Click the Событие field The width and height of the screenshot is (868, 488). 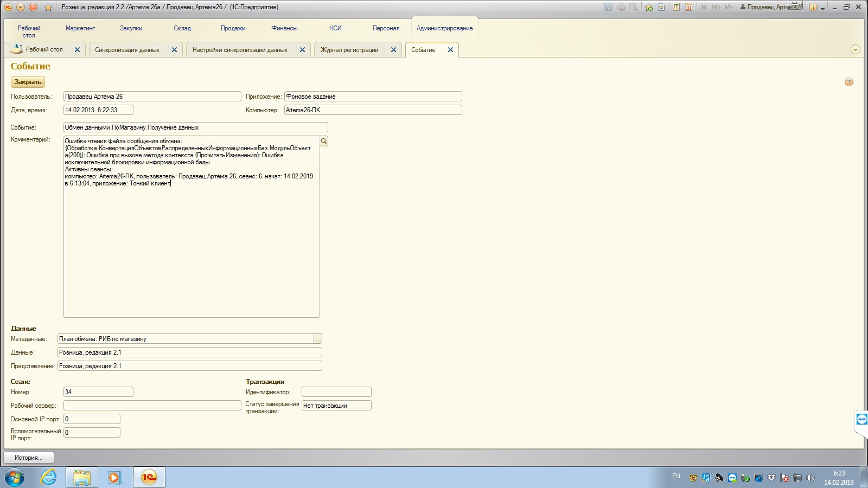pyautogui.click(x=196, y=127)
